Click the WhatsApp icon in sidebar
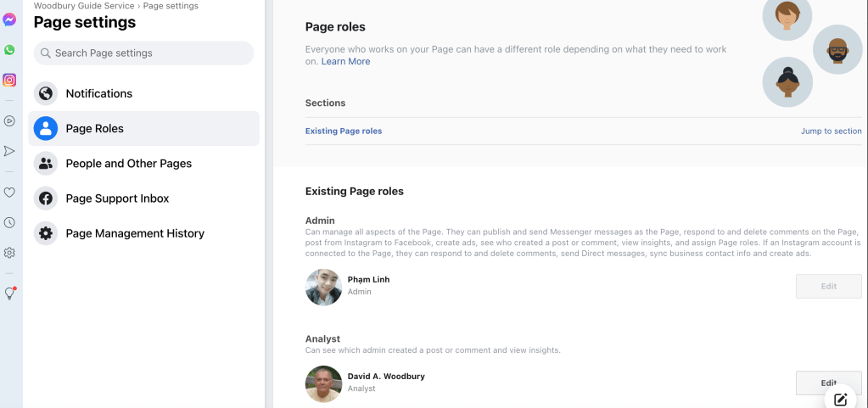 [9, 50]
